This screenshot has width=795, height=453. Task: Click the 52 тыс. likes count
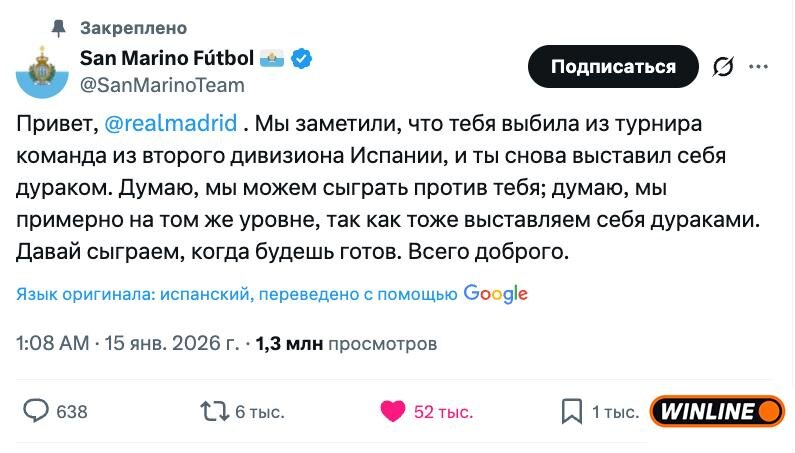443,412
